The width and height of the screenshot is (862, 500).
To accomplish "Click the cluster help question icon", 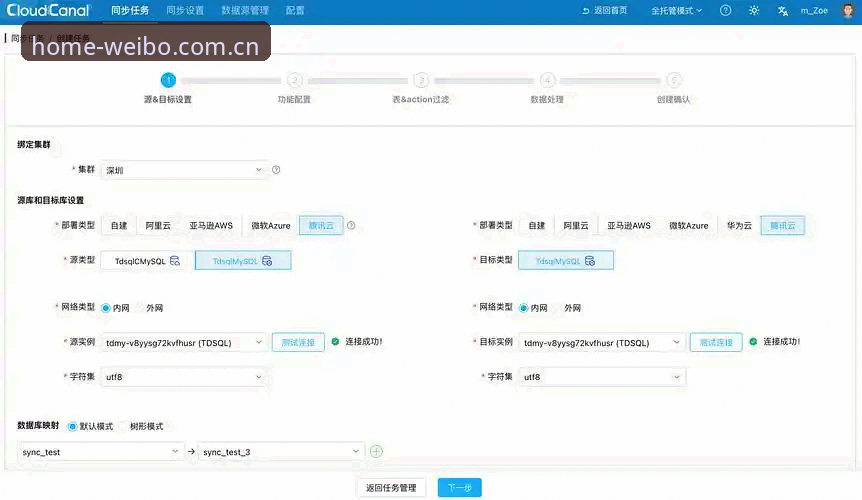I will (276, 170).
